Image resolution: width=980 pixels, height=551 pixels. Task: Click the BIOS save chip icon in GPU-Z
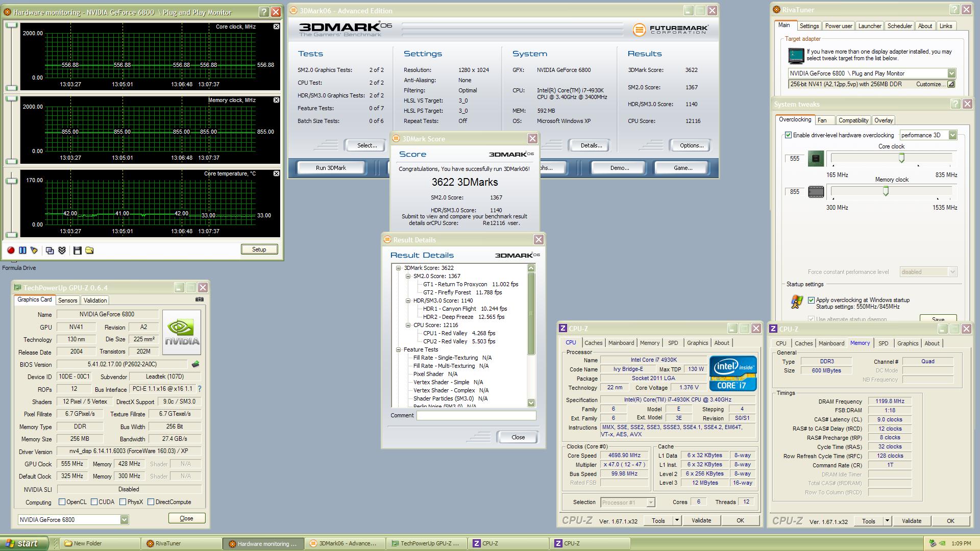(x=195, y=364)
